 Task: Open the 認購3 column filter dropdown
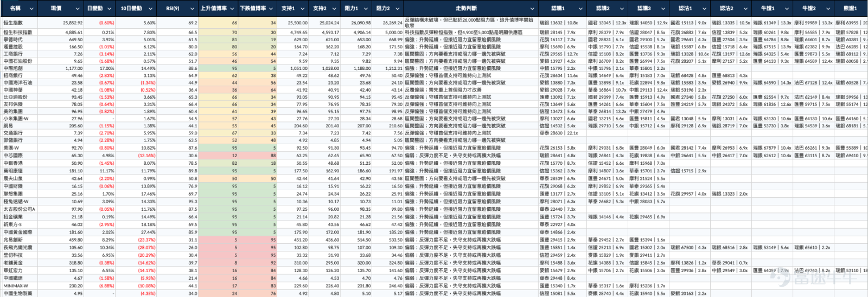[x=663, y=9]
